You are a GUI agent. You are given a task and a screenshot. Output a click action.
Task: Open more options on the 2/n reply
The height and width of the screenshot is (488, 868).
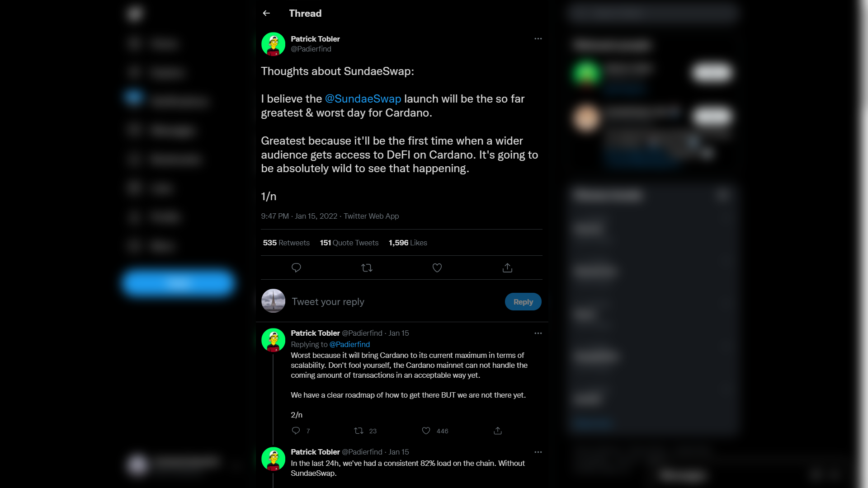tap(538, 333)
